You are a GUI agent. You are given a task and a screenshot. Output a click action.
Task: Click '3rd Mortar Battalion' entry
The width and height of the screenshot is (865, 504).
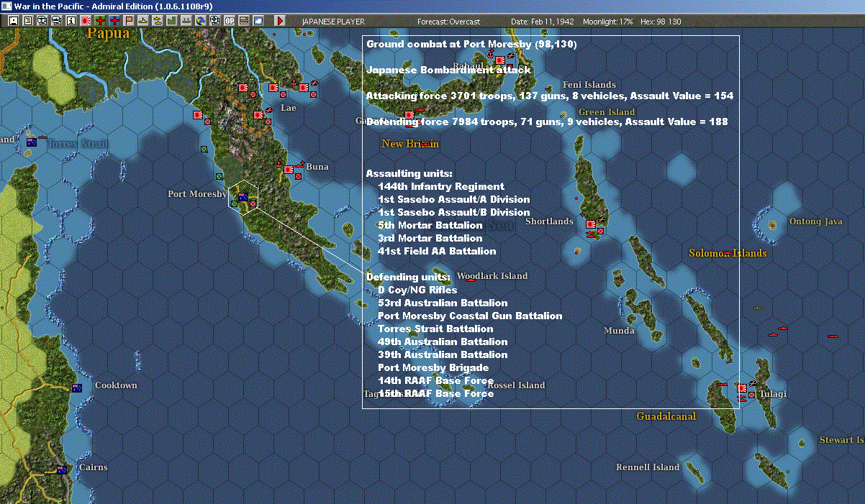pos(430,239)
